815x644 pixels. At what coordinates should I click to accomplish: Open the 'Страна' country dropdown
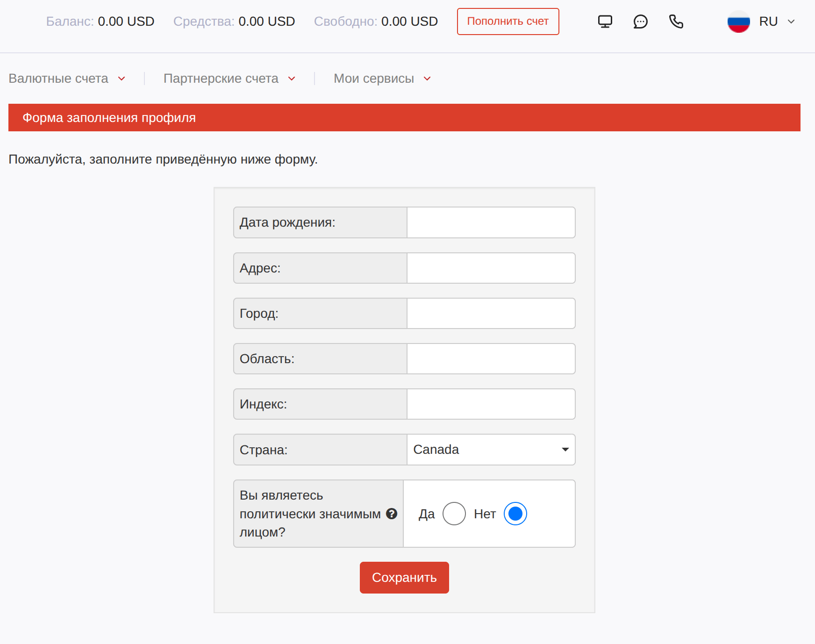pos(491,450)
